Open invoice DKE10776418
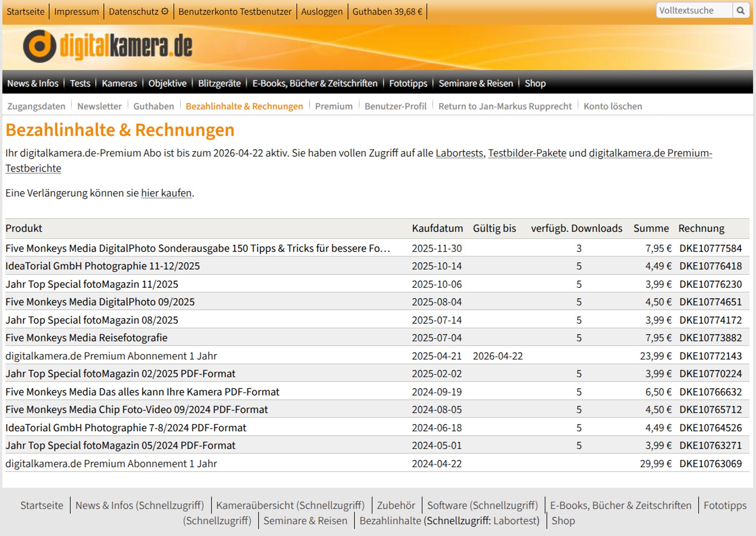Screen dimensions: 756x536 [711, 266]
